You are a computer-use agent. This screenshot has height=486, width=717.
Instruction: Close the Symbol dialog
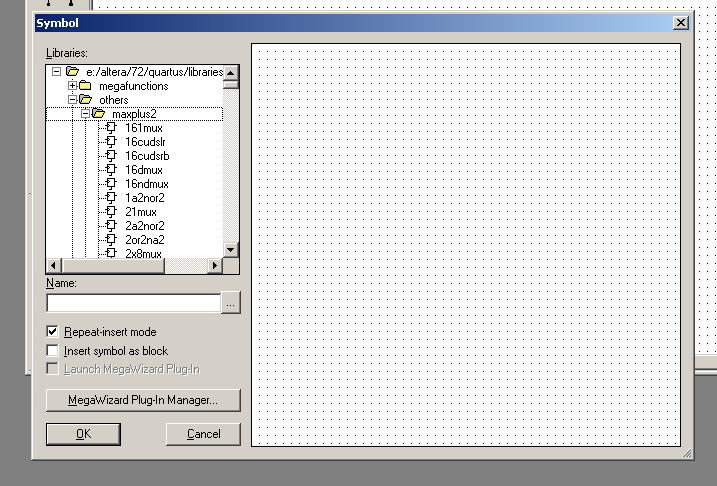pyautogui.click(x=680, y=22)
